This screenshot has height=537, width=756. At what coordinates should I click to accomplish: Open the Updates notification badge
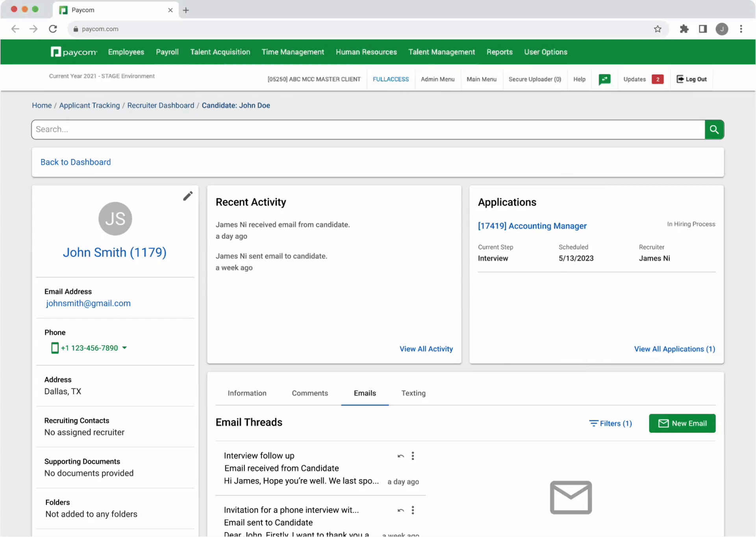pyautogui.click(x=657, y=79)
